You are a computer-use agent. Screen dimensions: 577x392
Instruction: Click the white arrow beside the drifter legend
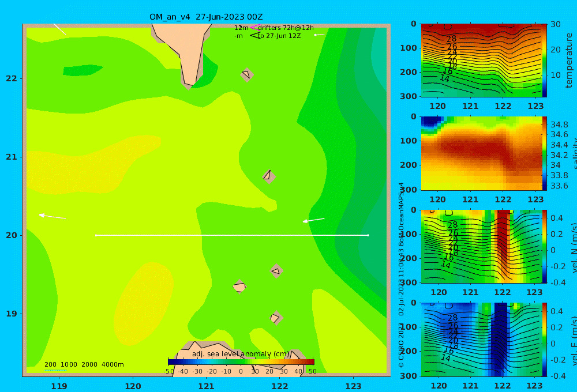(319, 35)
